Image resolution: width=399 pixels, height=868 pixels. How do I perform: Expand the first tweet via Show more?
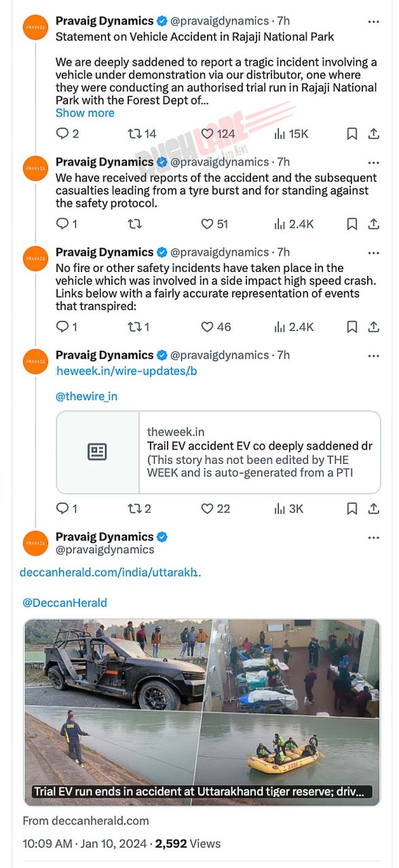tap(84, 113)
